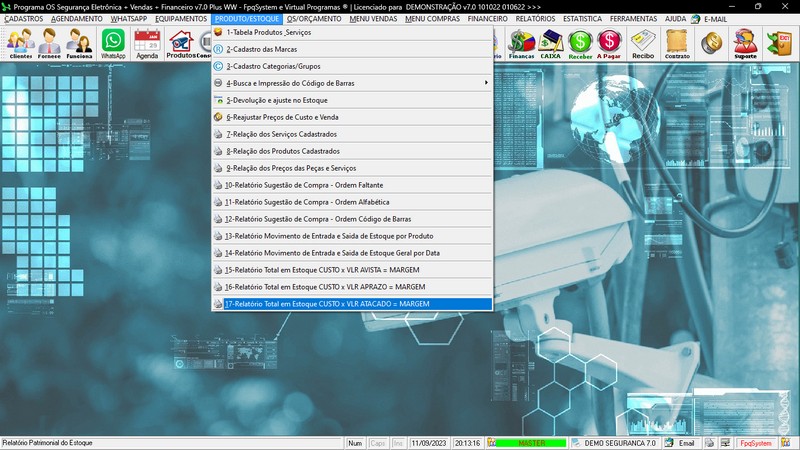Open the RELATÓRIOS menu

535,19
